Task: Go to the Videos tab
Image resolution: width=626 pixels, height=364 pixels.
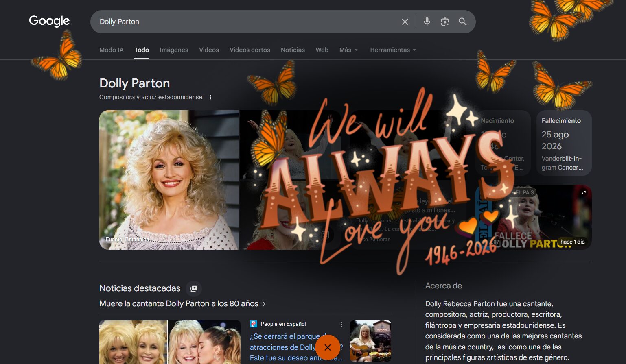Action: pos(209,50)
